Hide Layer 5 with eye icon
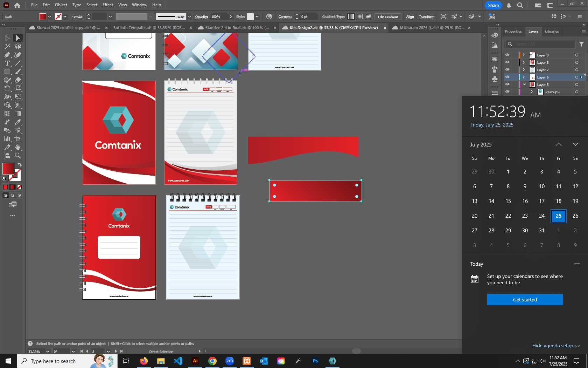Image resolution: width=588 pixels, height=368 pixels. 507,84
